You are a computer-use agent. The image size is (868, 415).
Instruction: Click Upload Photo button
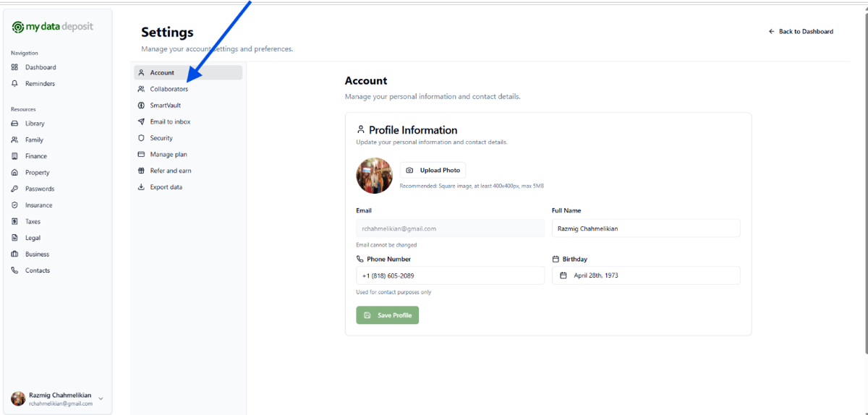(x=433, y=171)
